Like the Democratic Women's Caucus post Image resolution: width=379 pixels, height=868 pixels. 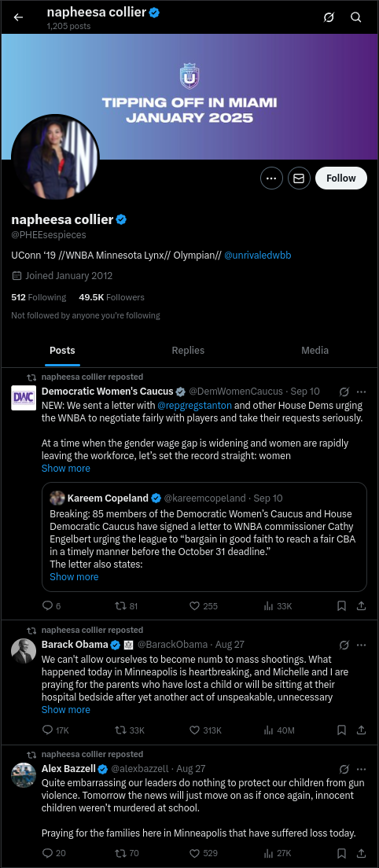point(203,606)
